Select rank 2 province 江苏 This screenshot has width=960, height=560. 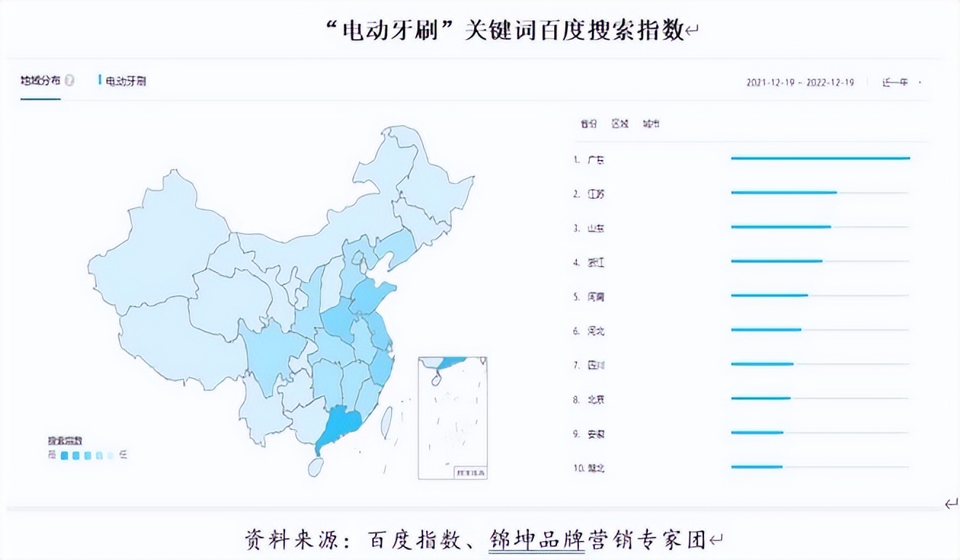click(596, 193)
